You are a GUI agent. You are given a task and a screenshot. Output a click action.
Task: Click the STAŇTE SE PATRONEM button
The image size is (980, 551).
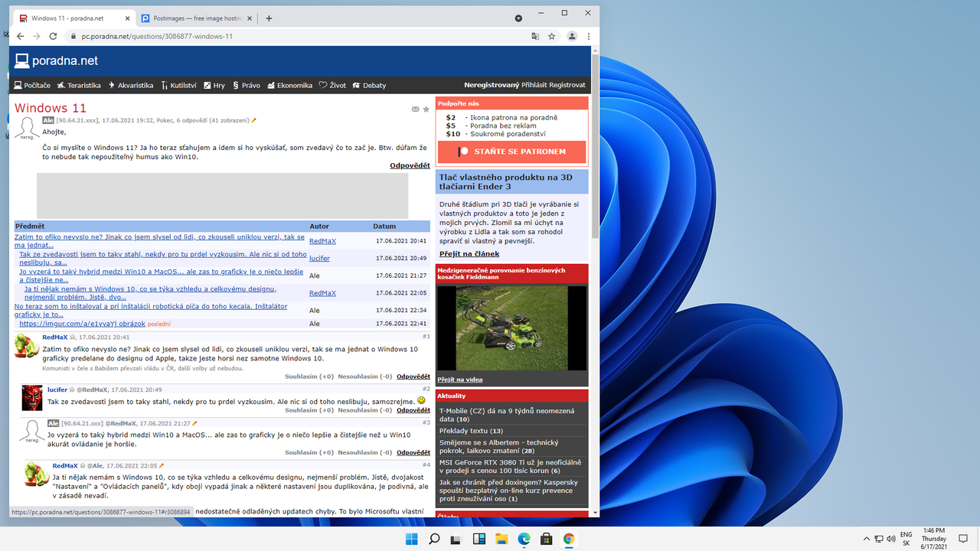point(511,152)
